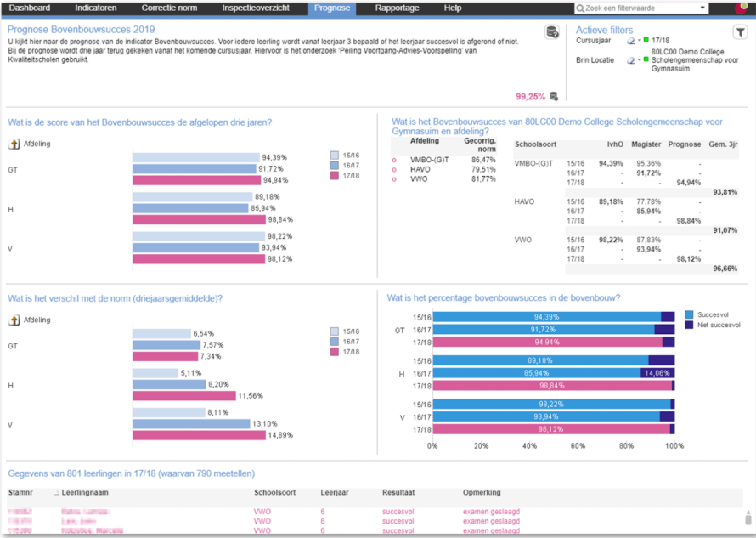Click the 17/18 pink legend swatch
The height and width of the screenshot is (538, 756).
click(334, 174)
